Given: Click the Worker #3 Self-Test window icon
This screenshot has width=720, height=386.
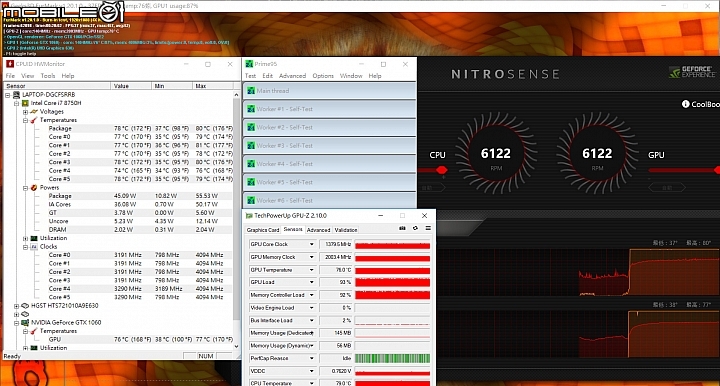Looking at the screenshot, I should (251, 145).
